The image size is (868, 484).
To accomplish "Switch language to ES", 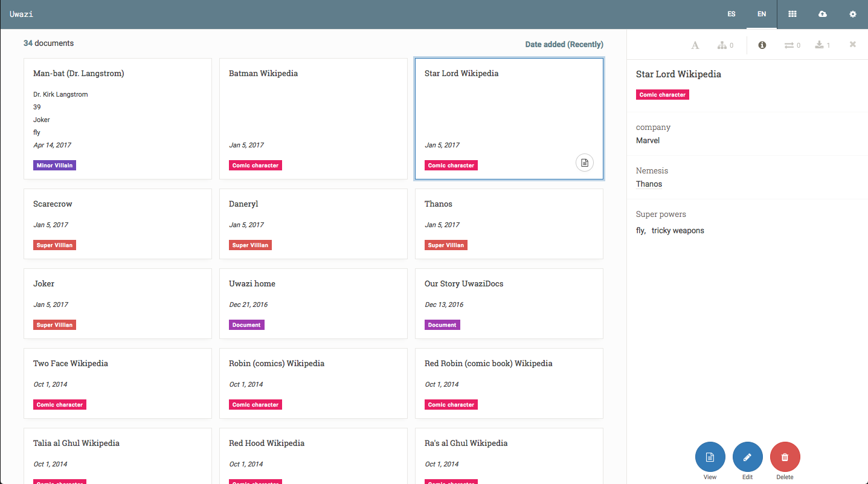I will tap(731, 14).
